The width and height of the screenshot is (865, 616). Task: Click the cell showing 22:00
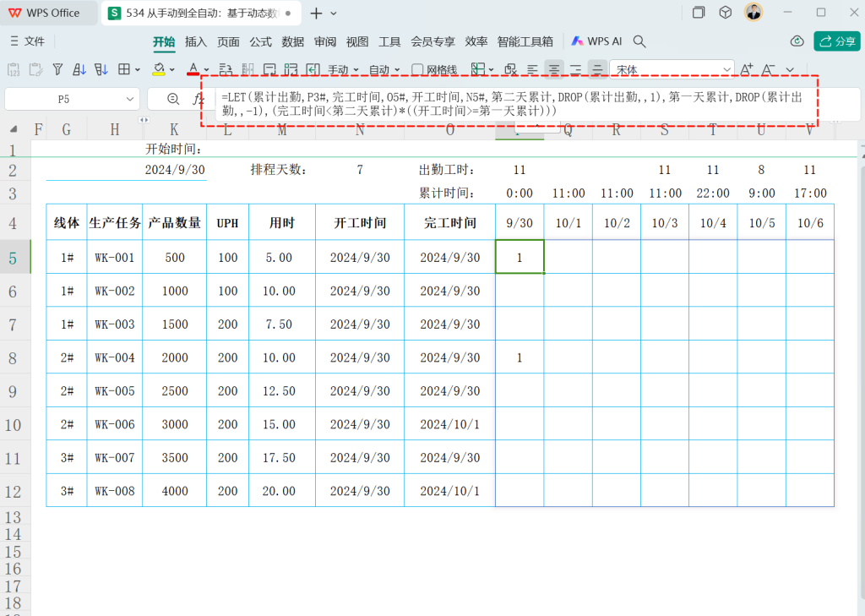pos(713,194)
